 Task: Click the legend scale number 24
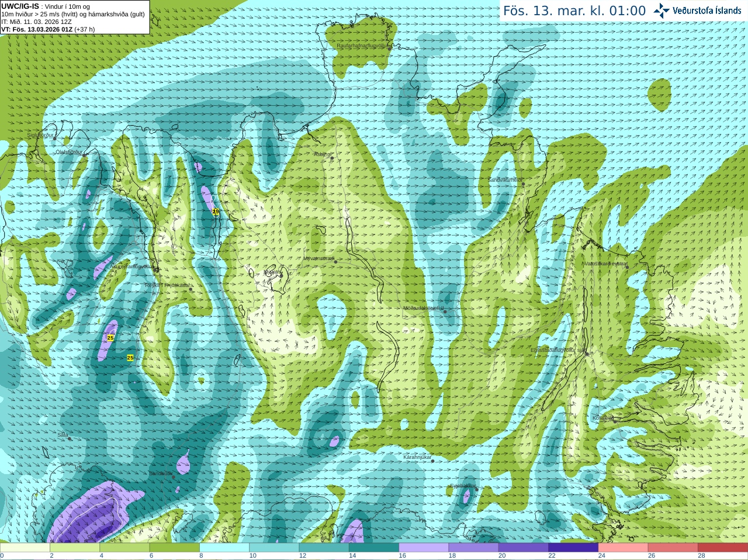pyautogui.click(x=602, y=556)
